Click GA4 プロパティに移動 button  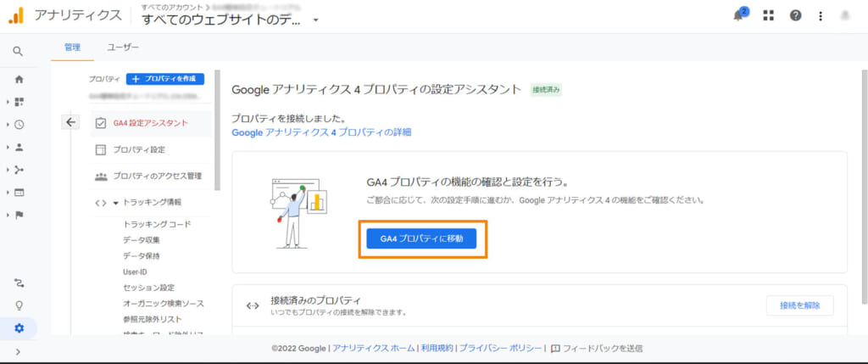point(421,238)
